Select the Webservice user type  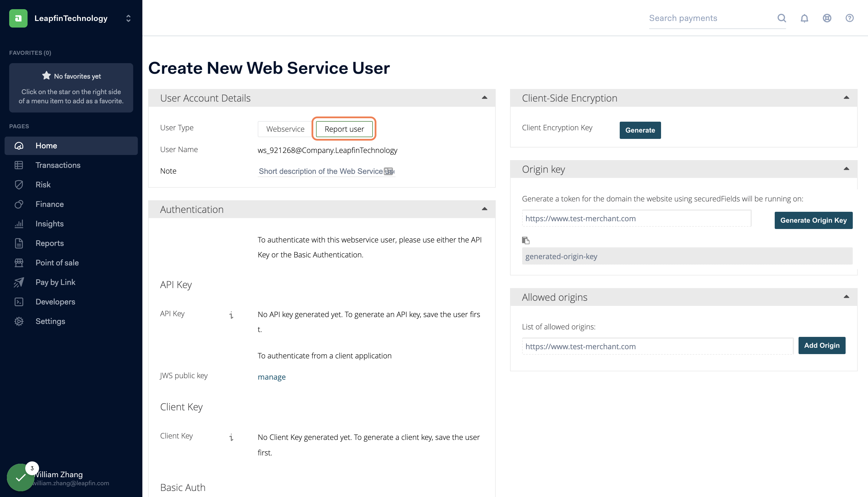click(285, 129)
